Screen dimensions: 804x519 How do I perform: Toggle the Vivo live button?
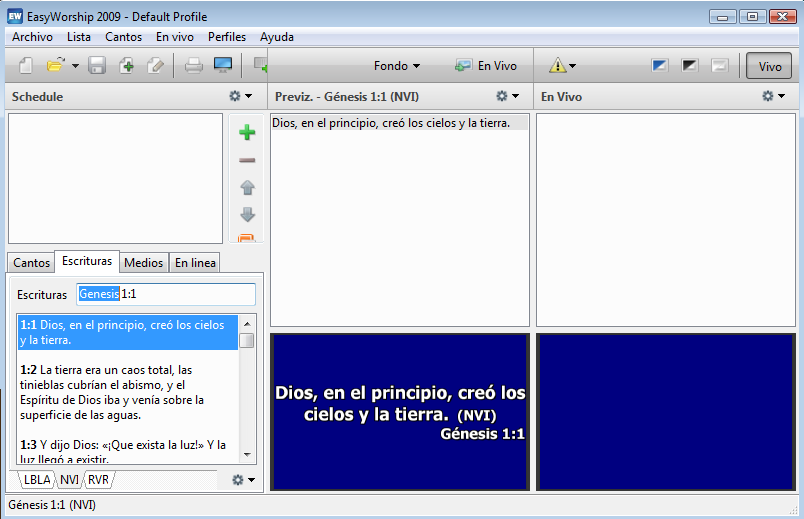tap(769, 66)
